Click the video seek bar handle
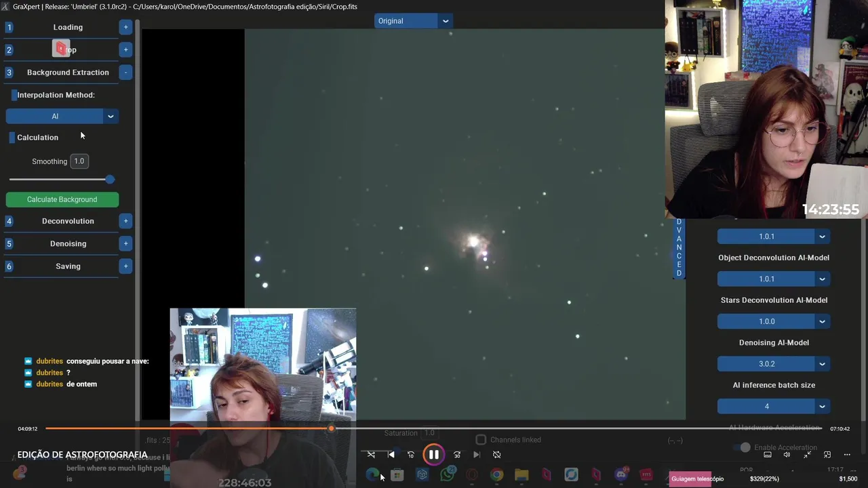868x488 pixels. click(331, 428)
